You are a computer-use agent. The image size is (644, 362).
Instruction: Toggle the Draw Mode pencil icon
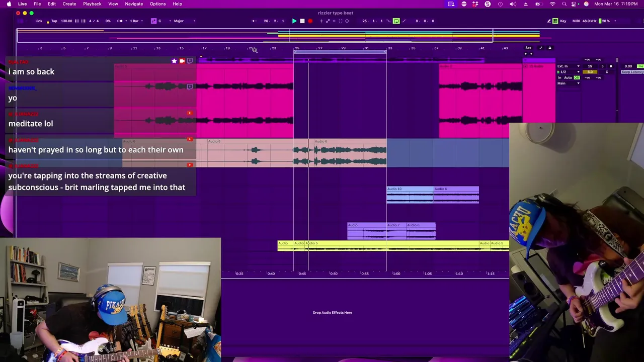coord(549,21)
